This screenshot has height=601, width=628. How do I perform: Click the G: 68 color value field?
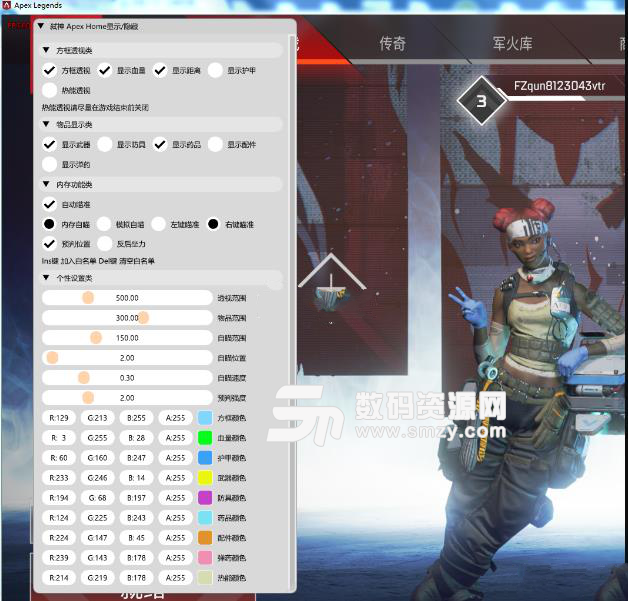coord(97,498)
